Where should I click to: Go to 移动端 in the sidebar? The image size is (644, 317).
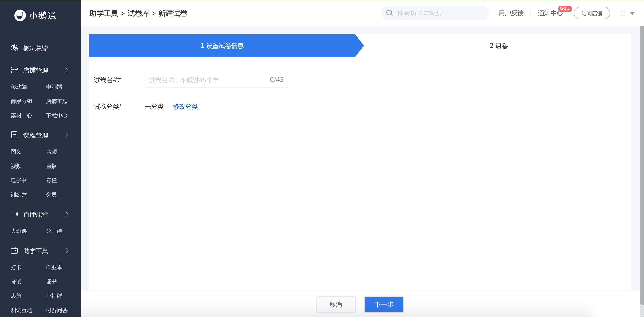tap(19, 87)
